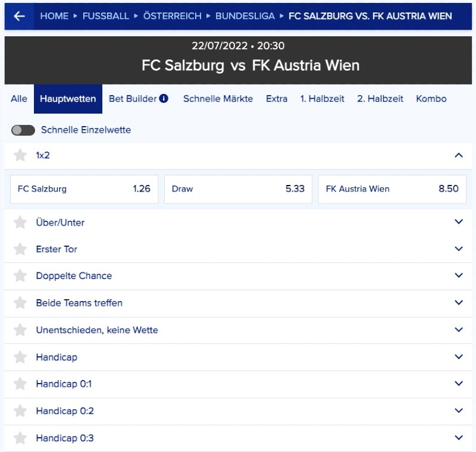This screenshot has height=452, width=476.
Task: Favorite the Über/Unter market star
Action: [x=20, y=222]
